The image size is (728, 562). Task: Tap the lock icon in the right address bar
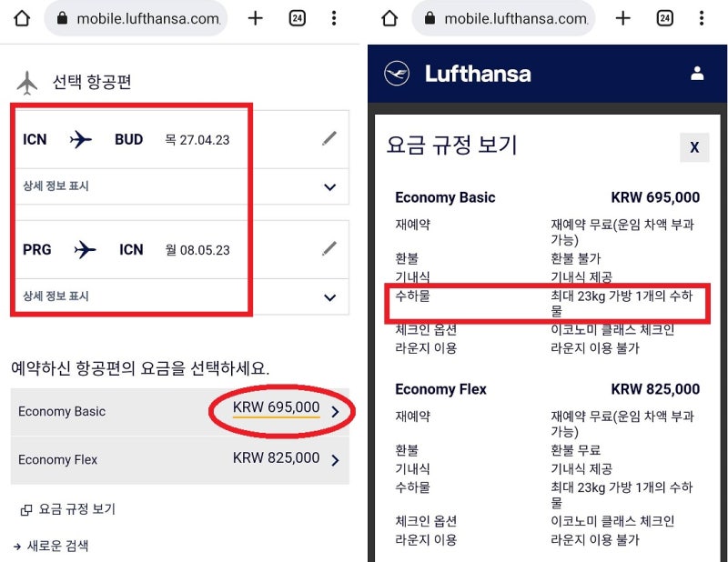[430, 18]
